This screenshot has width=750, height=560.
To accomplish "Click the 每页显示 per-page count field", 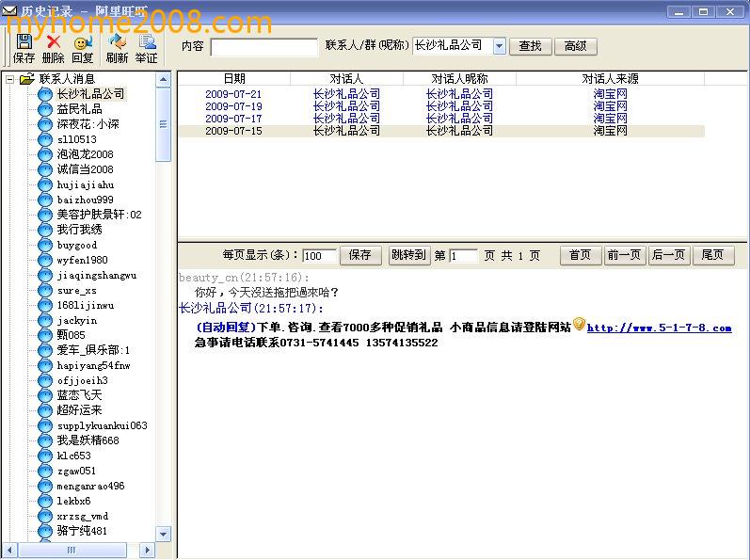I will (x=319, y=256).
